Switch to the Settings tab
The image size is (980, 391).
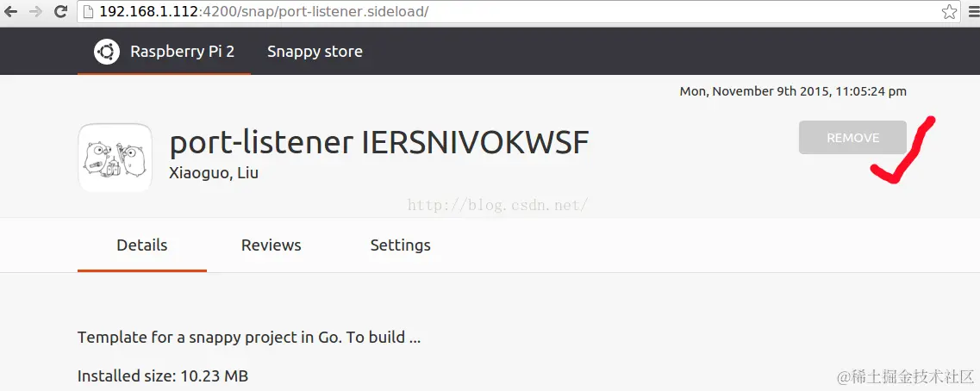[400, 245]
